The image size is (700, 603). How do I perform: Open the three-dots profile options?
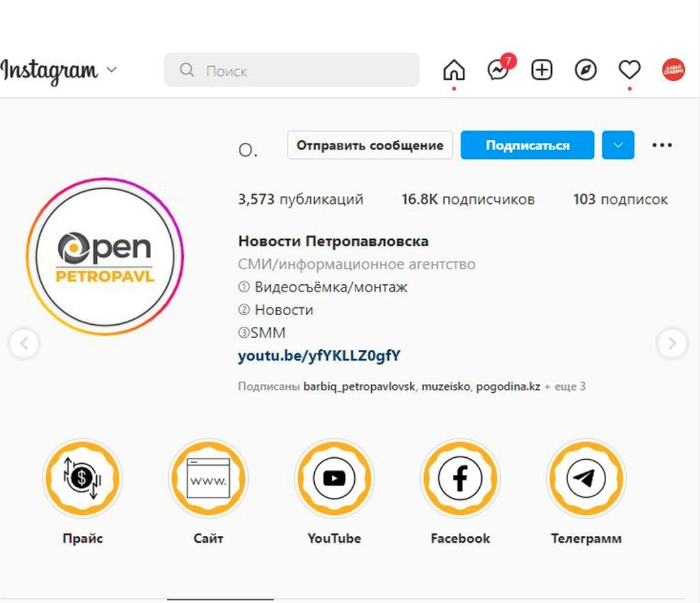click(x=662, y=145)
